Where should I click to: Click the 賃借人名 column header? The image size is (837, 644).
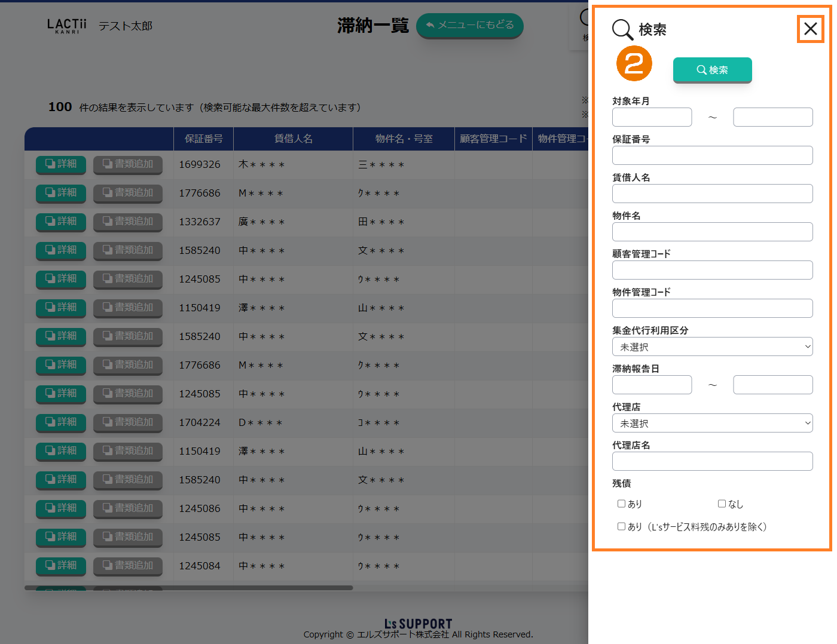293,139
